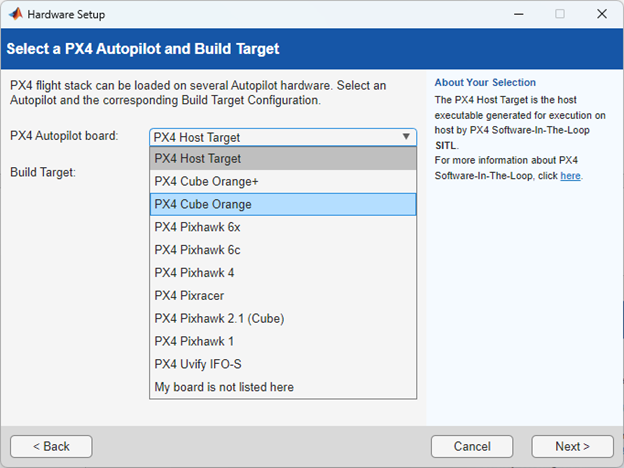Viewport: 624px width, 468px height.
Task: Click the MATLAB logo icon in title bar
Action: pyautogui.click(x=15, y=15)
